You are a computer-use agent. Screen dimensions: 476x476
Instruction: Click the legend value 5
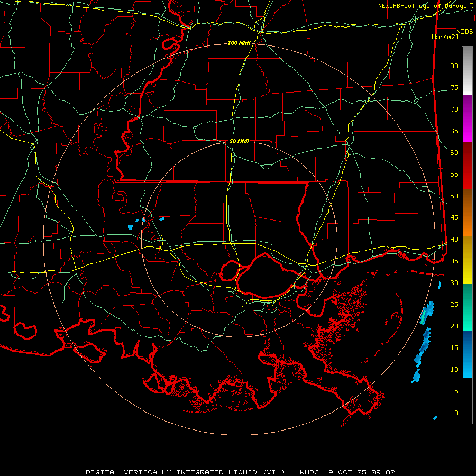(x=456, y=391)
